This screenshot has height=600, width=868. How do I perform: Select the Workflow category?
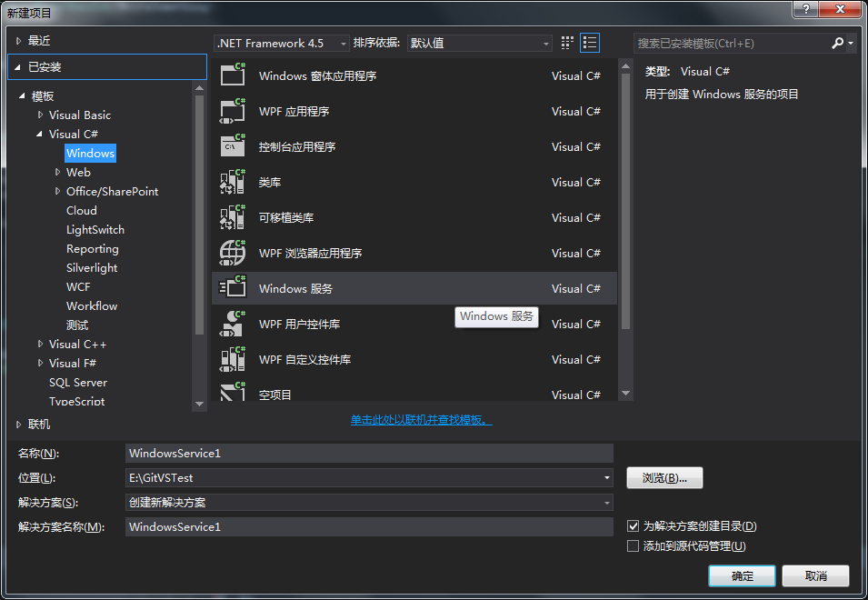click(x=92, y=306)
